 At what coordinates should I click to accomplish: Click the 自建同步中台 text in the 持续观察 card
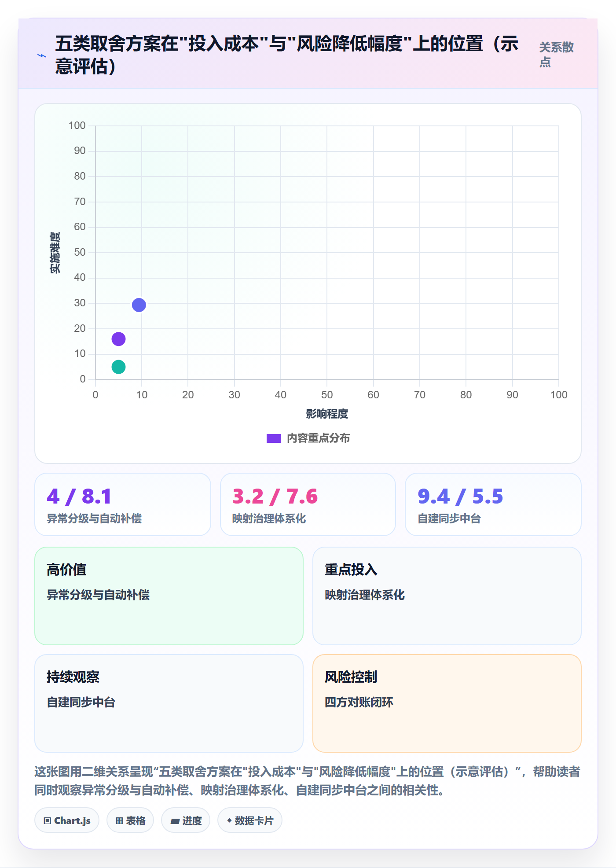click(81, 702)
